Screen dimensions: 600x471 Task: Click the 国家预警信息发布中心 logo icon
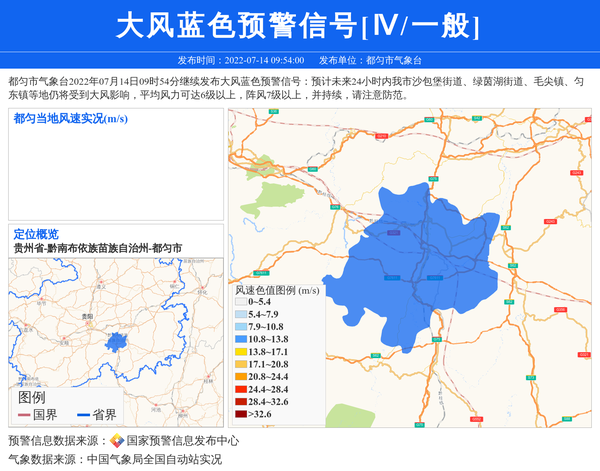tap(117, 441)
